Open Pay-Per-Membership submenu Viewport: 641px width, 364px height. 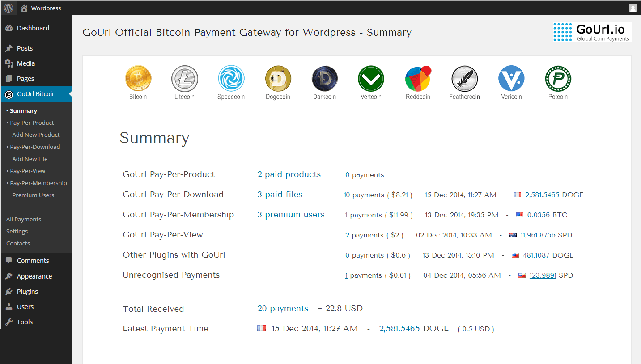point(38,183)
